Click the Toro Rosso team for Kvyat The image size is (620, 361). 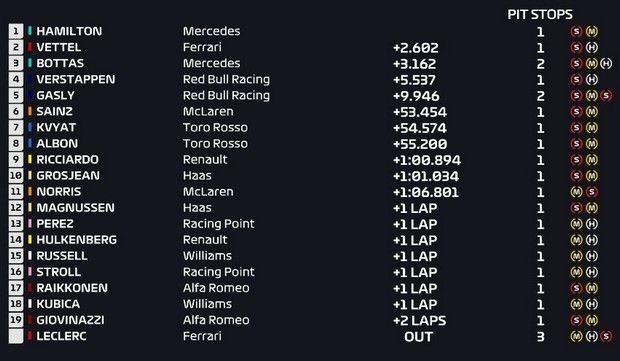(x=215, y=127)
